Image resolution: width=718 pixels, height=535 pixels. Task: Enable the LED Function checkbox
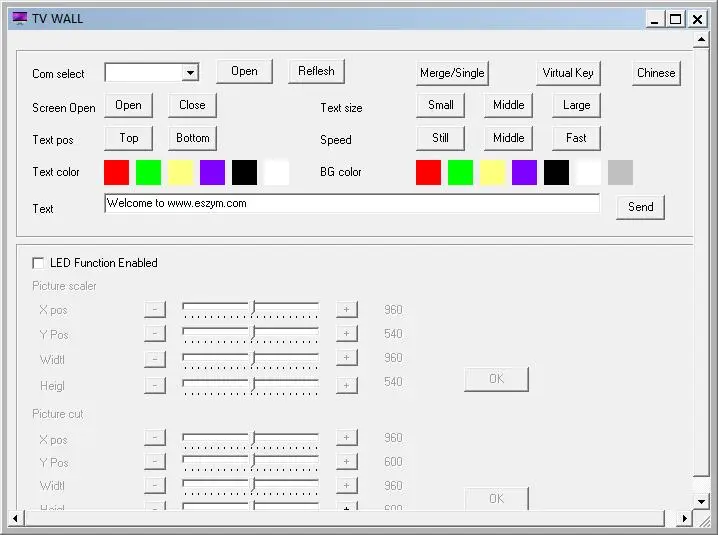38,263
